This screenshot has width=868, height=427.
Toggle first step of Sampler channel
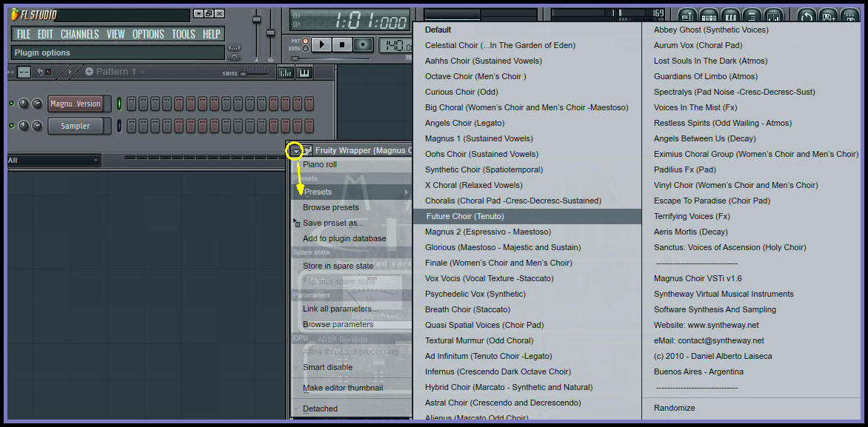pyautogui.click(x=131, y=126)
